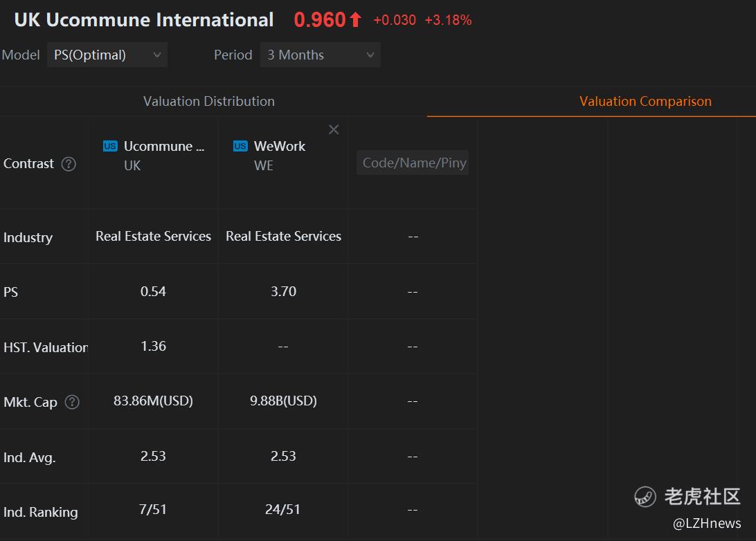756x541 pixels.
Task: Click WeWork industry ranking 24/51
Action: coord(282,510)
